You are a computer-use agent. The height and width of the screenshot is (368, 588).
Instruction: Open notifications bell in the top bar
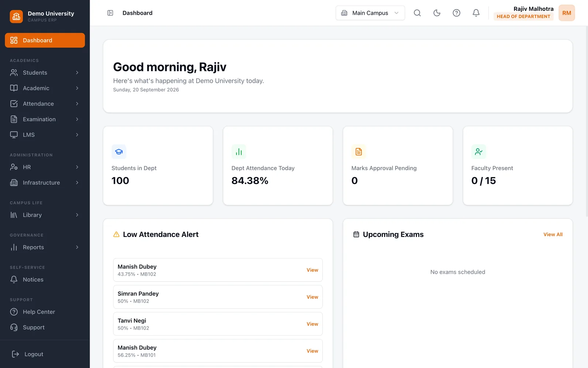476,13
